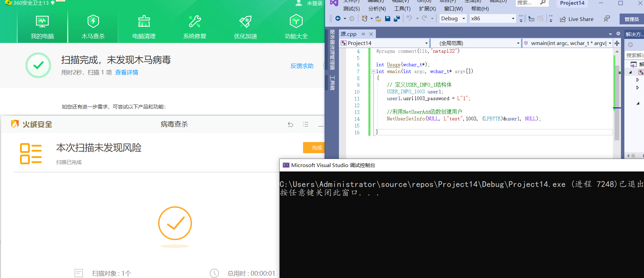Viewport: 644px width, 278px height.
Task: Expand the first collapsed Solution Explorer node
Action: [638, 80]
